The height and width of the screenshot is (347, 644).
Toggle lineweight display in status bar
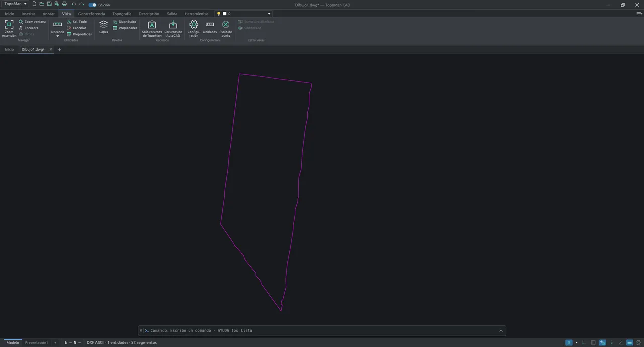[629, 343]
